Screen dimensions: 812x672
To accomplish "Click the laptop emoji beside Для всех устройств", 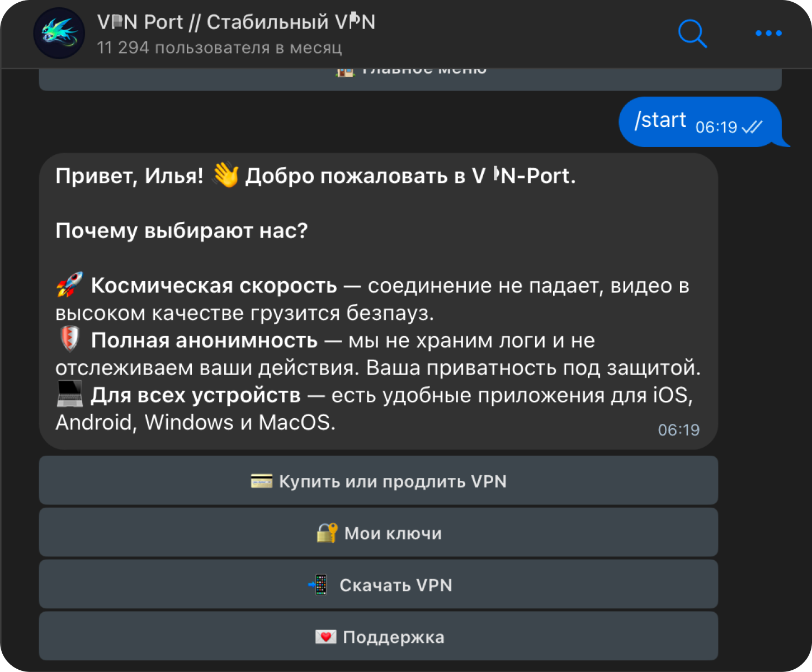I will pyautogui.click(x=70, y=394).
